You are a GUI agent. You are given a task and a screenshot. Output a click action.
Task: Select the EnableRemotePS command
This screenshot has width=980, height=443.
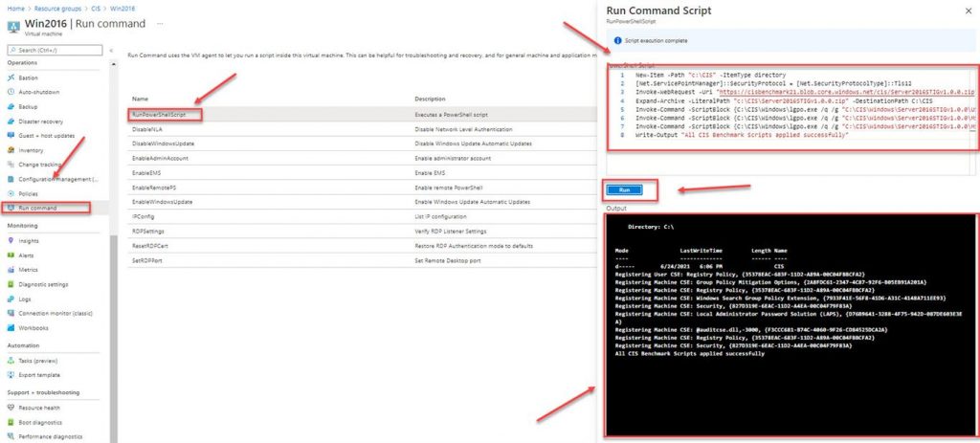coord(154,188)
